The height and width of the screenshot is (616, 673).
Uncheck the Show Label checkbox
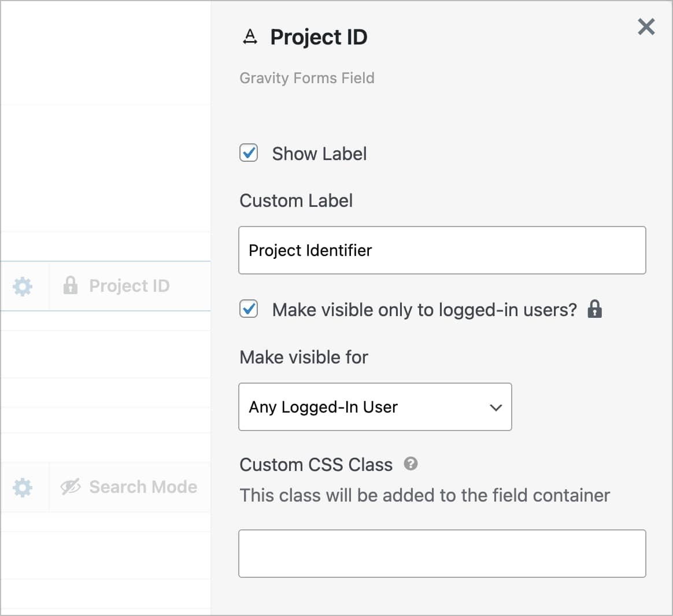248,153
